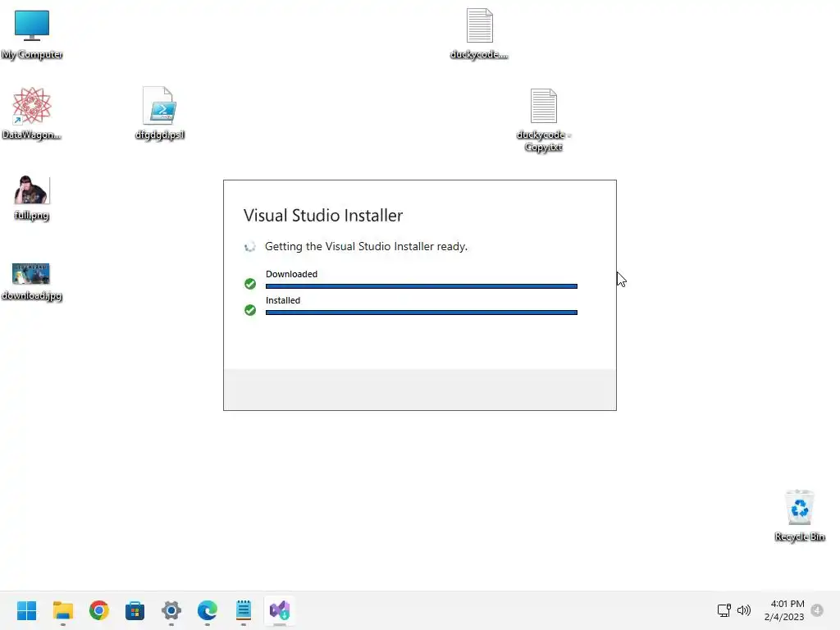840x630 pixels.
Task: Open the Recycle Bin
Action: [800, 515]
